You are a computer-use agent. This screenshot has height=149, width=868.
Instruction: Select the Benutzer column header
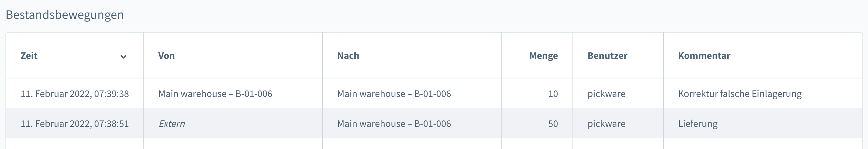[607, 56]
